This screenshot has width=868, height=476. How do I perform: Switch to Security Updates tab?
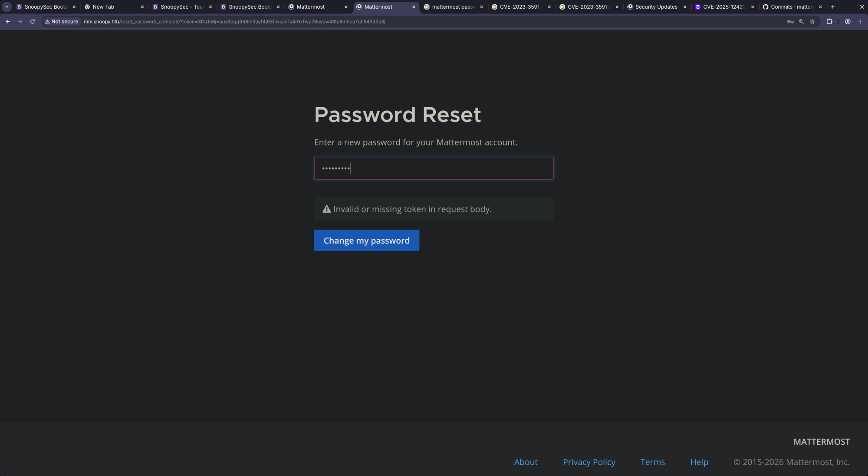point(656,7)
